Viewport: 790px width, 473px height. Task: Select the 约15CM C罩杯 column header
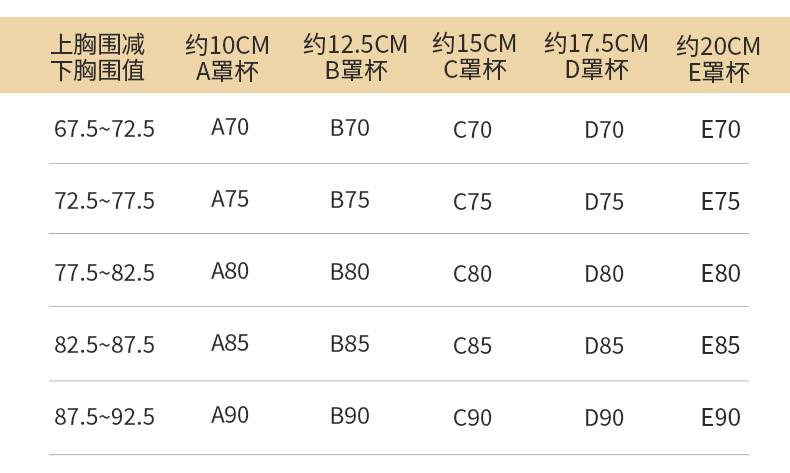click(474, 57)
